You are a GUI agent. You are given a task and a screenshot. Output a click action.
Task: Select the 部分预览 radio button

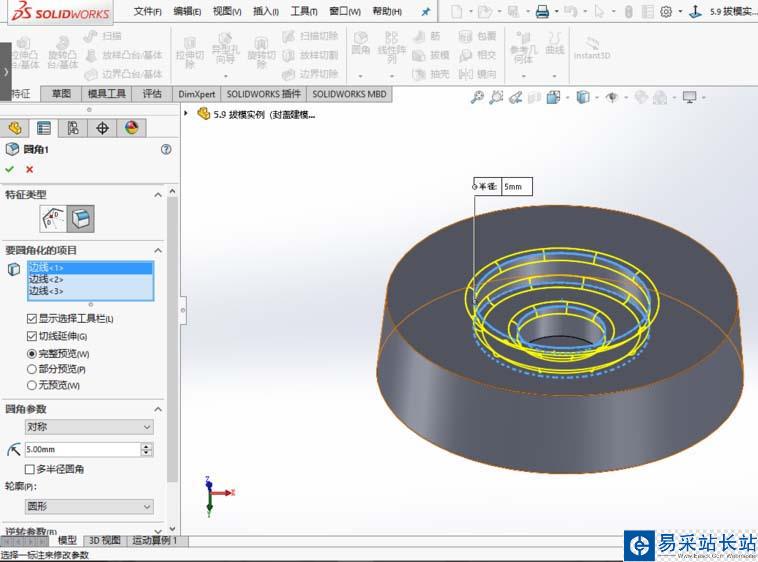pyautogui.click(x=32, y=369)
